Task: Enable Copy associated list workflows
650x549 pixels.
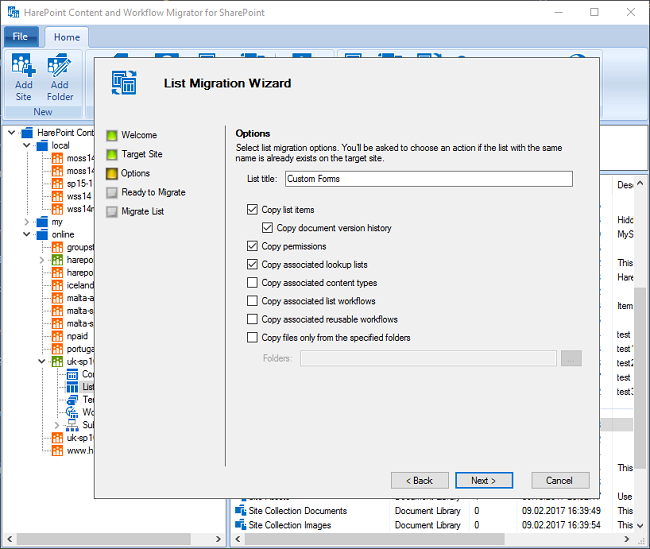Action: pos(252,301)
